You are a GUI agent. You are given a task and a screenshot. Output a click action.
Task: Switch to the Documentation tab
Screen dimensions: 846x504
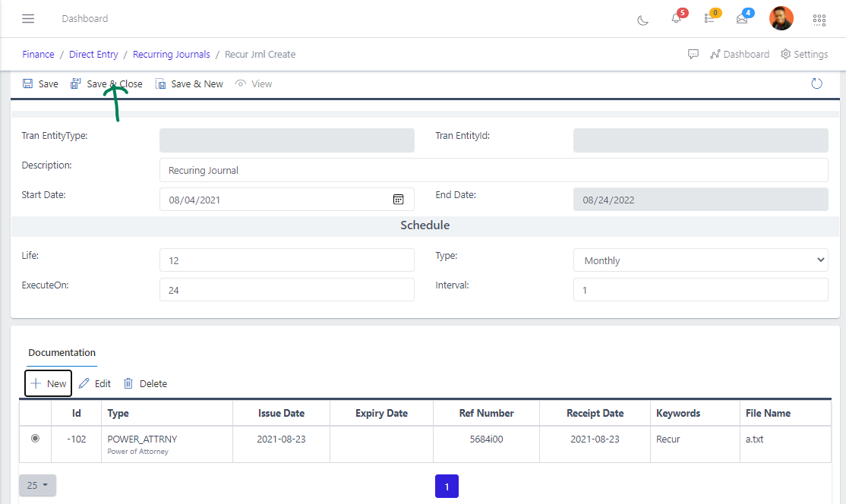62,353
